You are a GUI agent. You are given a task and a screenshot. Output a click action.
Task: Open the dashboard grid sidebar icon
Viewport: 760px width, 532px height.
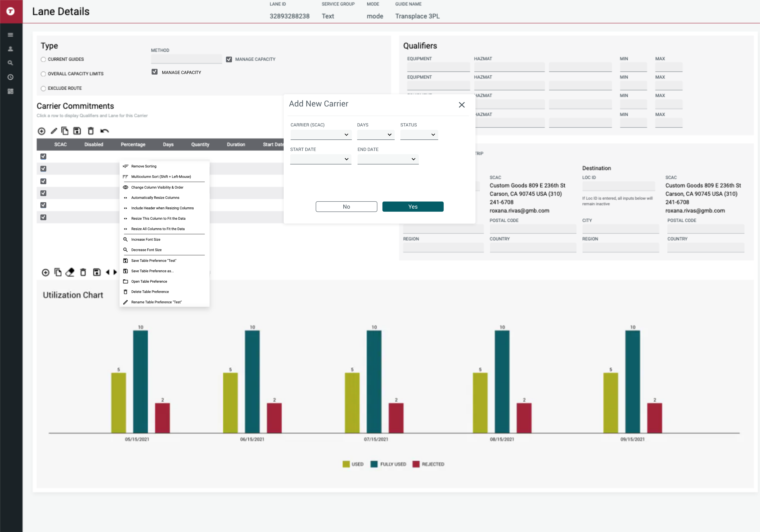tap(11, 91)
